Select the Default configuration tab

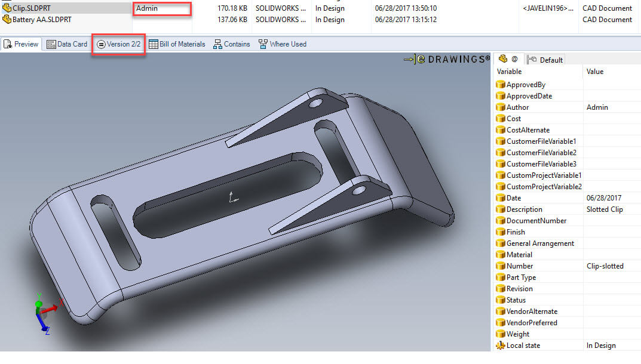[545, 60]
